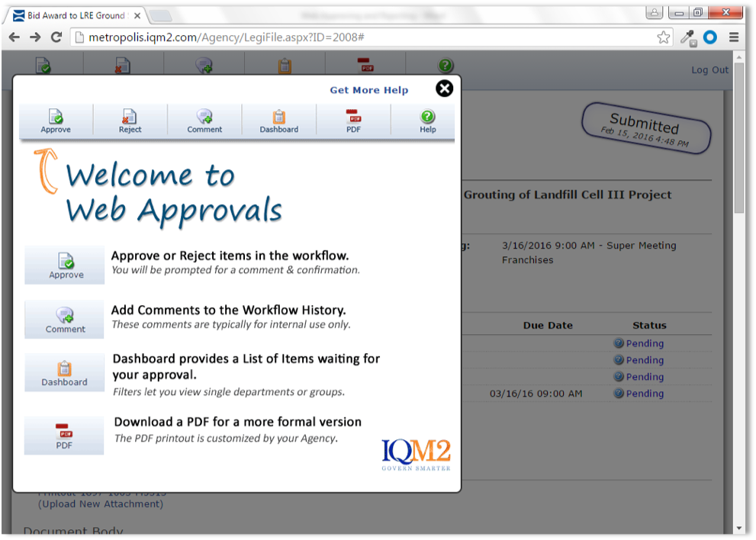Click the Chrome user profile button
This screenshot has width=756, height=540.
[x=655, y=13]
